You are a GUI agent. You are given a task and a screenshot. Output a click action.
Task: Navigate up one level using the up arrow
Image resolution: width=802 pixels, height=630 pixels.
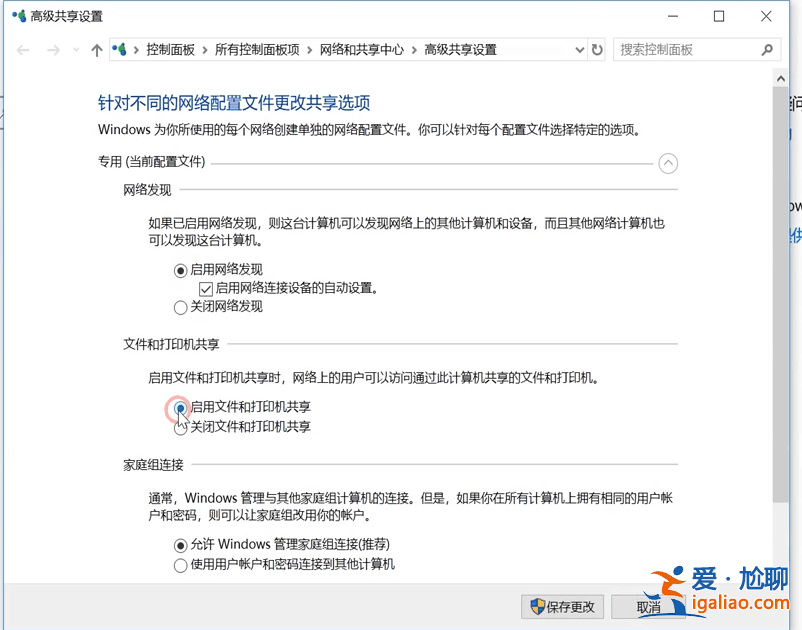96,49
